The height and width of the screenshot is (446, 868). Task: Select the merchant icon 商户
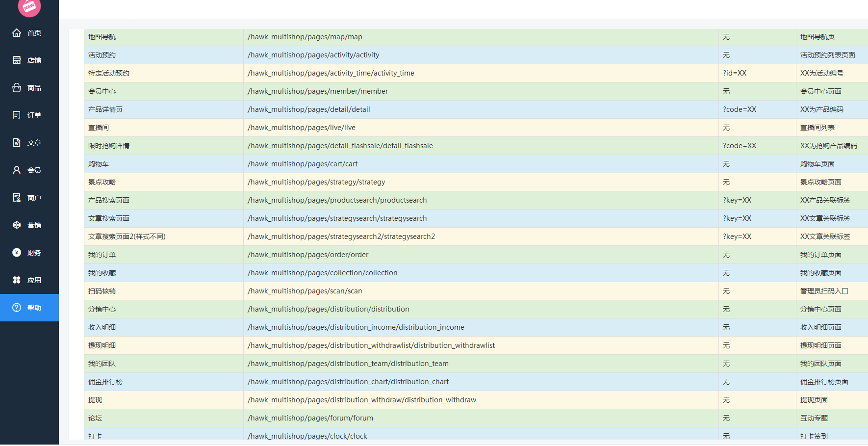(17, 198)
